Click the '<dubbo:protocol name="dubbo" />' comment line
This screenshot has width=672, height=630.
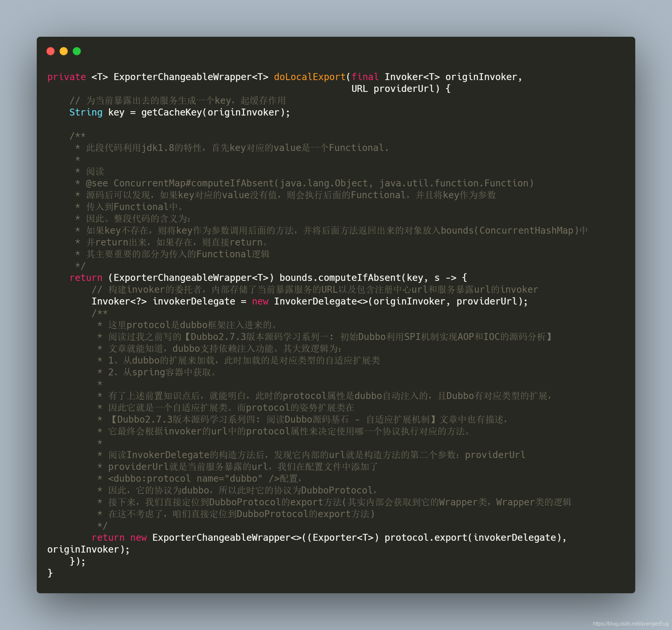(x=199, y=479)
